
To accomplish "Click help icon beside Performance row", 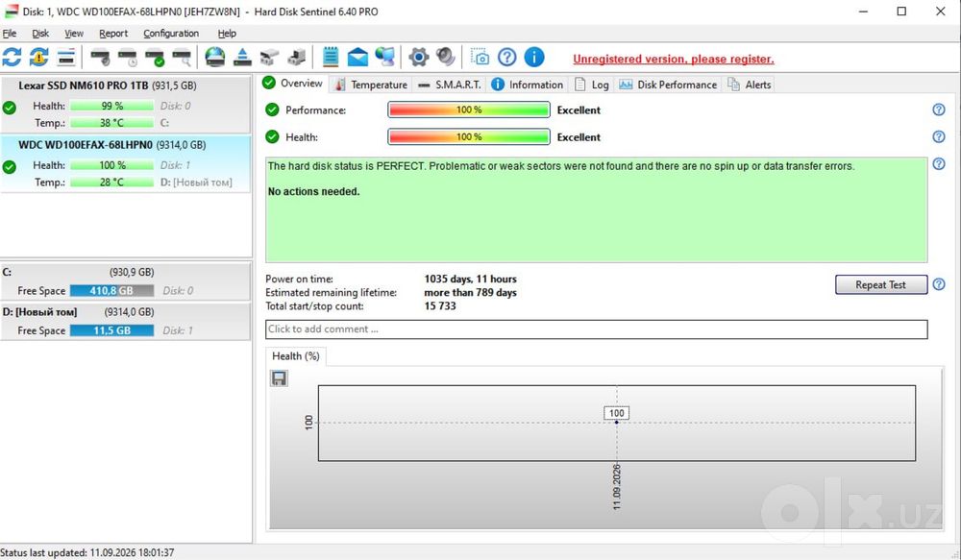I will (938, 110).
